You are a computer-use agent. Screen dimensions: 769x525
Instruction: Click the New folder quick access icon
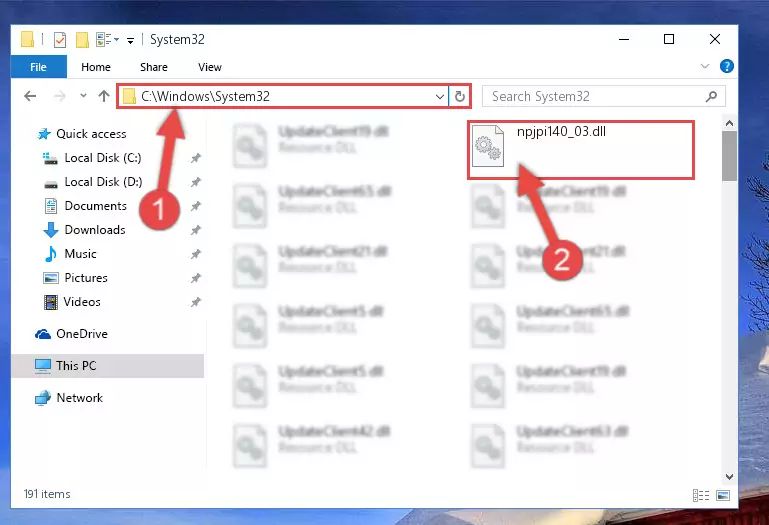click(82, 39)
